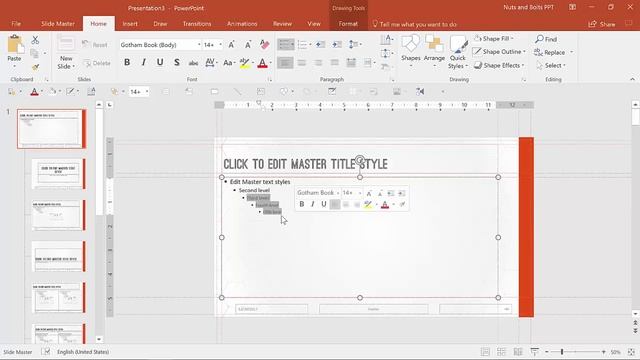Open the Shapes gallery
This screenshot has width=640, height=360.
point(411,50)
